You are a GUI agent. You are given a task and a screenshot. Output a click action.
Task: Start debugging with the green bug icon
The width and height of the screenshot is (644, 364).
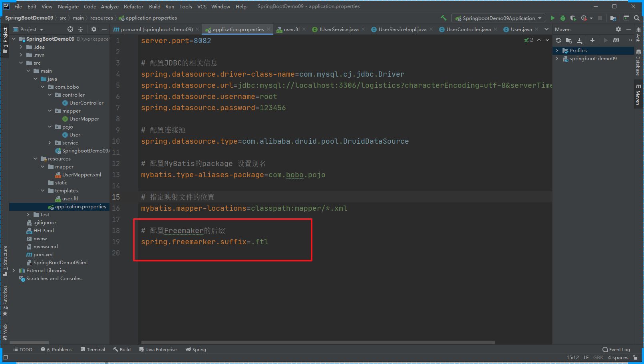click(563, 18)
